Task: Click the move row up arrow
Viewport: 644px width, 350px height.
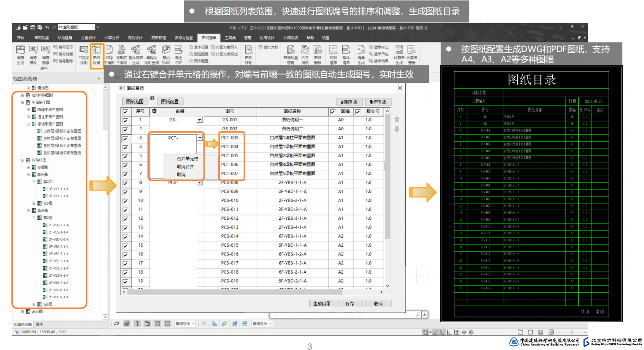Action: point(397,120)
